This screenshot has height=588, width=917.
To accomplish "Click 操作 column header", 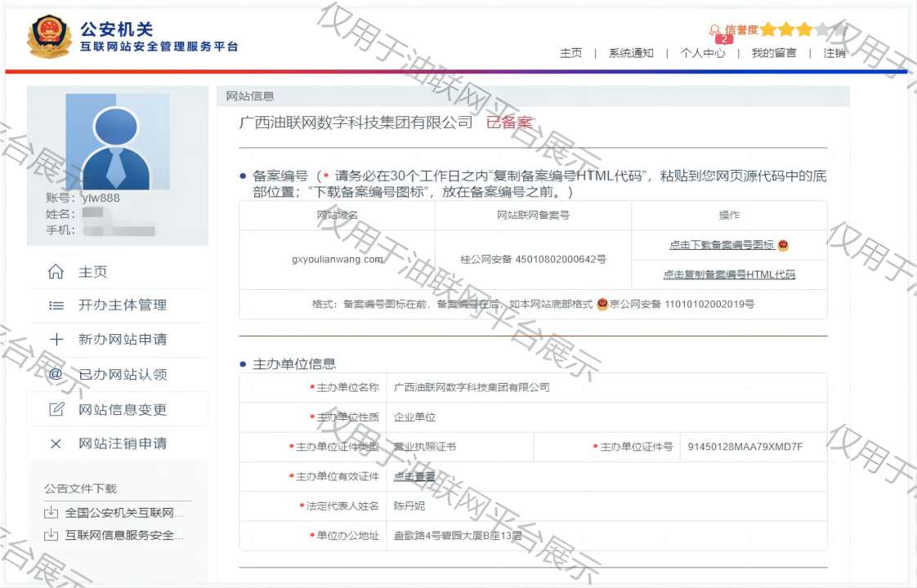I will [x=729, y=215].
